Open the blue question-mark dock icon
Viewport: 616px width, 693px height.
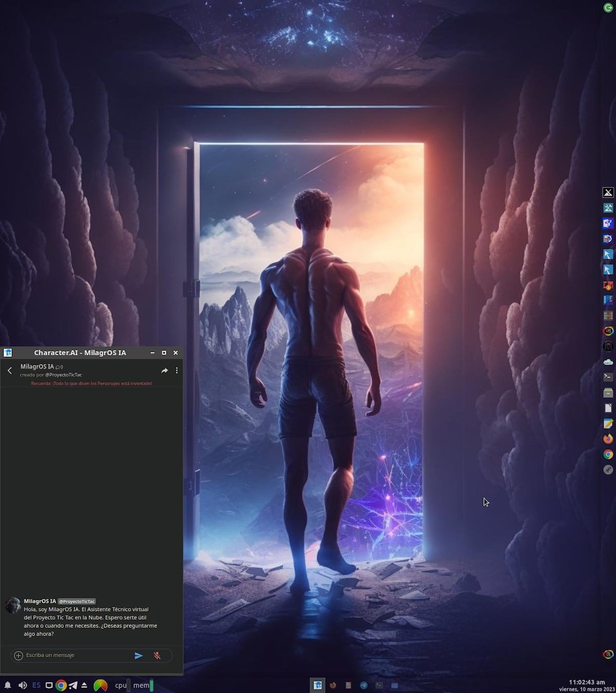pos(608,223)
